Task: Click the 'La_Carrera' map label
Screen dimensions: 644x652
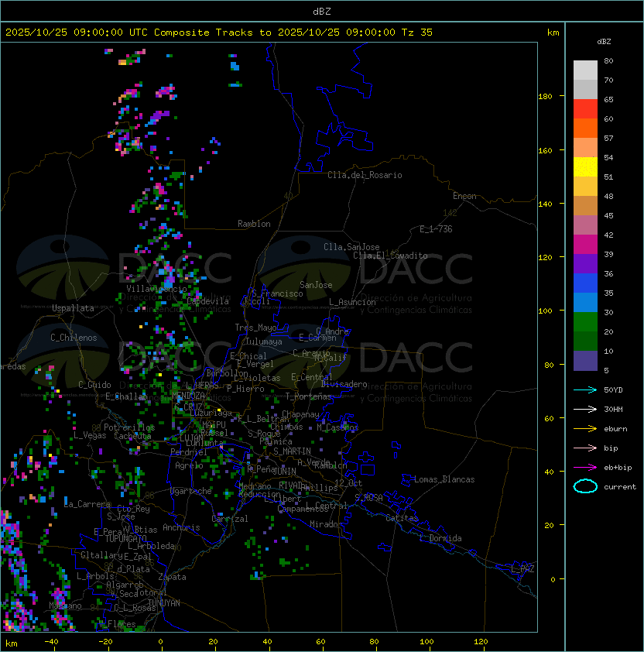Action: [x=87, y=504]
